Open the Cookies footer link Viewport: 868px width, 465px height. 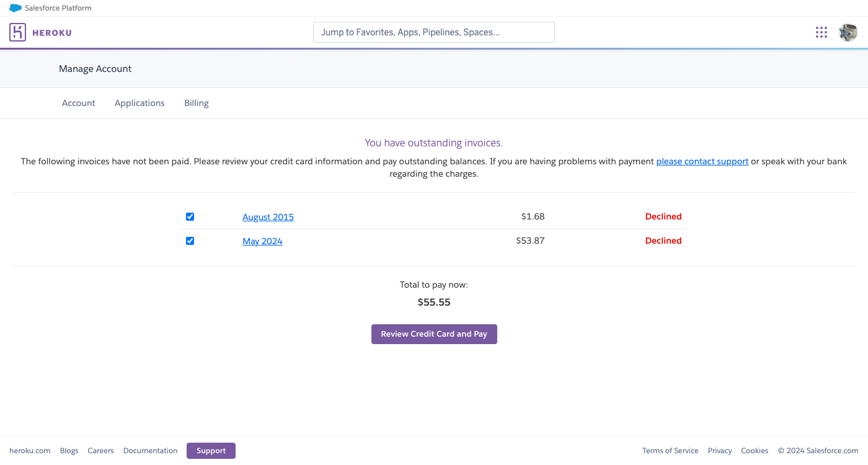point(755,451)
